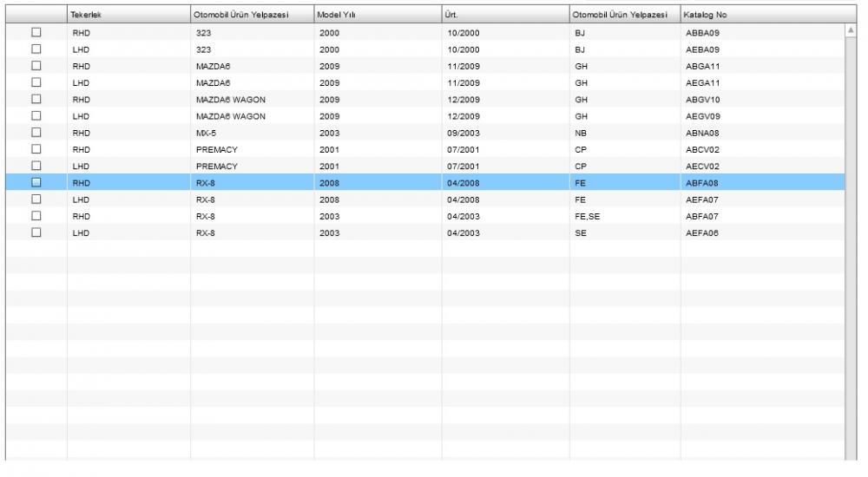This screenshot has height=477, width=868.
Task: Click MAZDA6 WAGON in RHD row
Action: pos(231,100)
